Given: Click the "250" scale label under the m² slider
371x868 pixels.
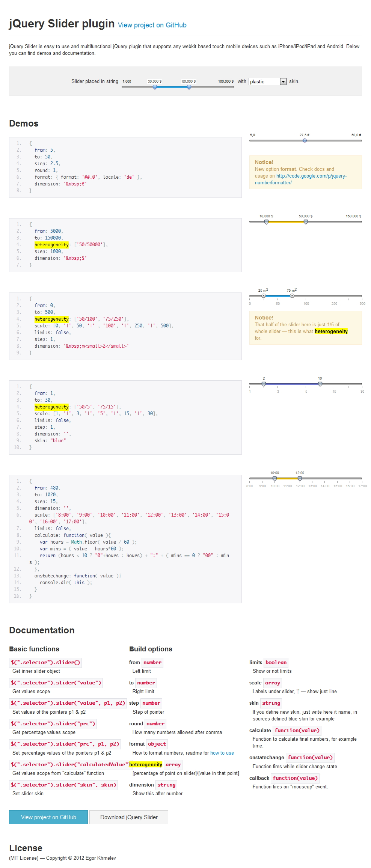Looking at the screenshot, I should 334,304.
